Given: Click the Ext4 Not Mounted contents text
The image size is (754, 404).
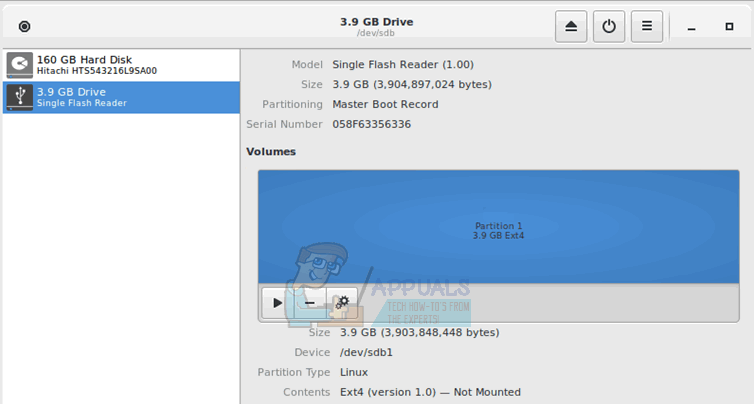Looking at the screenshot, I should tap(430, 392).
